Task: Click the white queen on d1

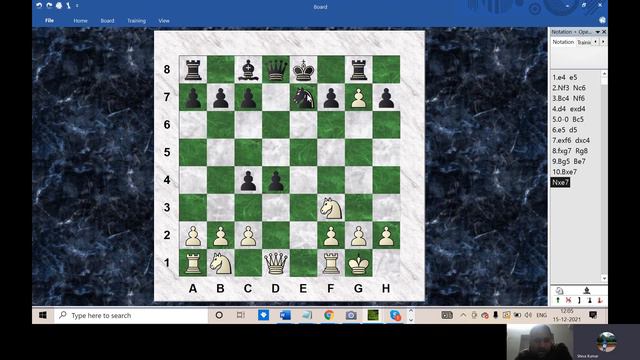Action: 276,263
